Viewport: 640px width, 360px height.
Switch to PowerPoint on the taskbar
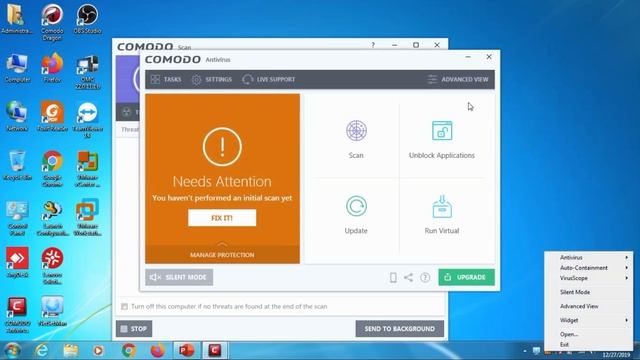(187, 351)
